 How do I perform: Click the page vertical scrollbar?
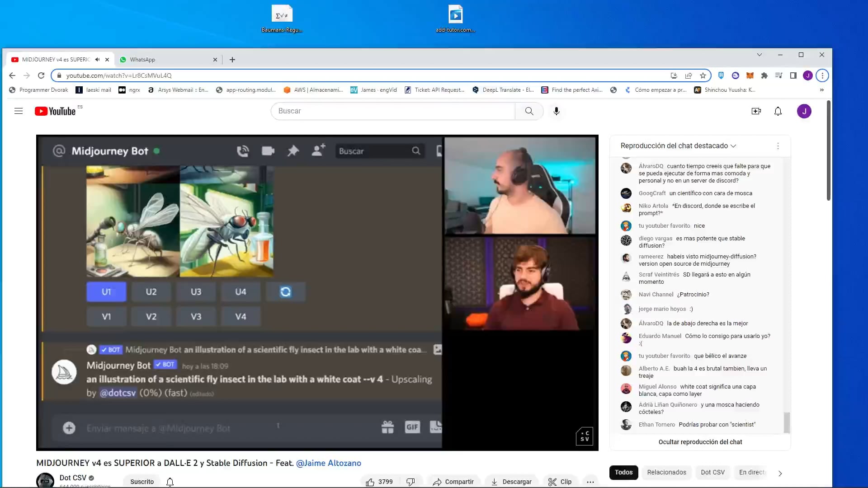pyautogui.click(x=828, y=151)
